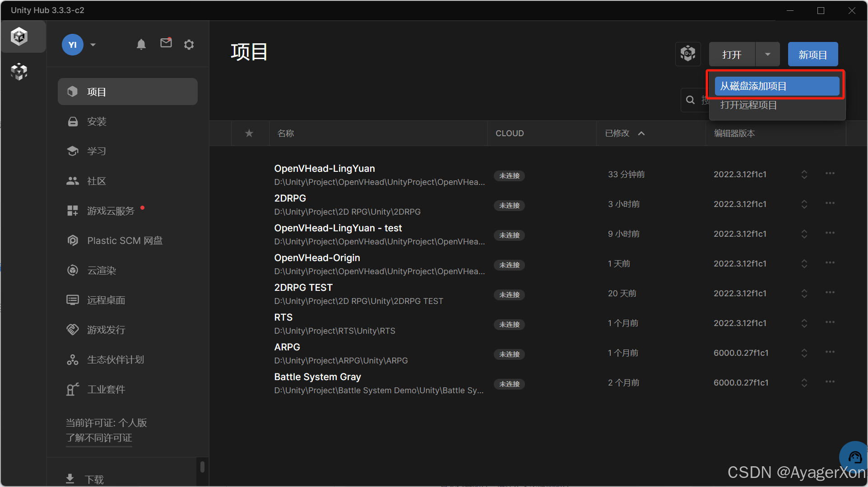
Task: Change editor version for OpenVHead-Origin row
Action: click(804, 264)
